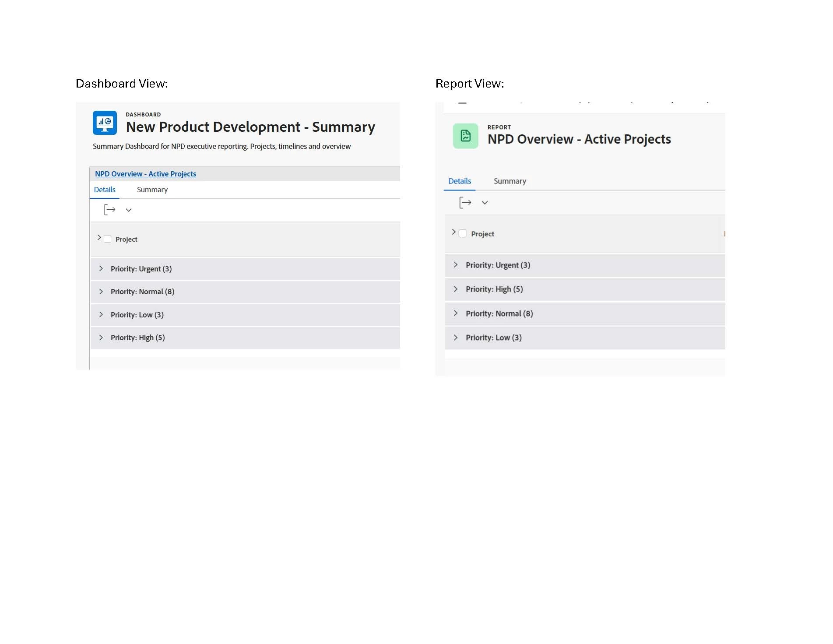
Task: Open export dropdown arrow in Dashboard view
Action: (x=129, y=210)
